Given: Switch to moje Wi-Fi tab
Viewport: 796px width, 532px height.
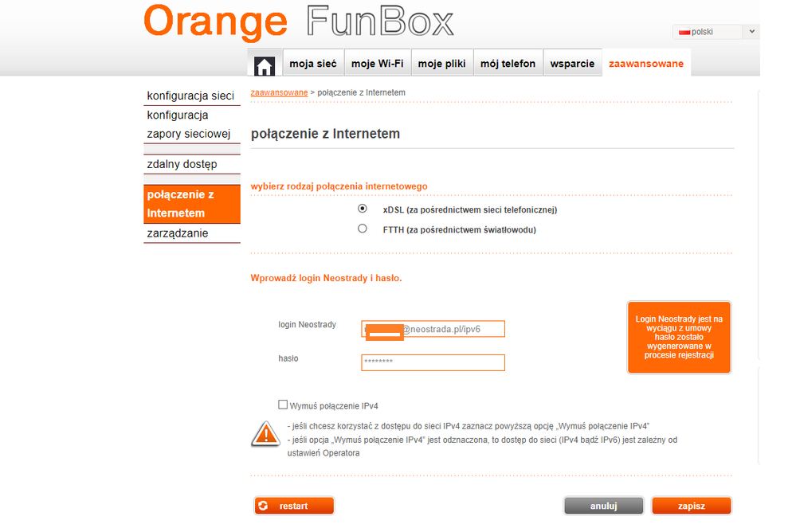Looking at the screenshot, I should tap(377, 63).
